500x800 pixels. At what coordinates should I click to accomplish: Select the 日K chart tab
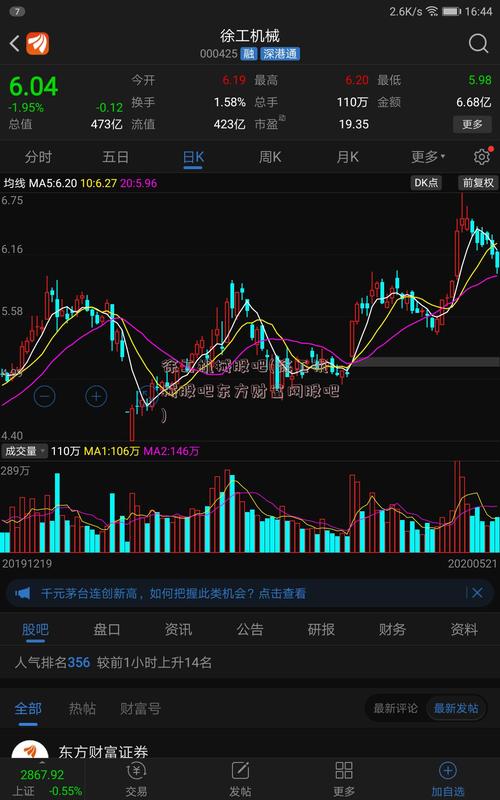pos(193,157)
